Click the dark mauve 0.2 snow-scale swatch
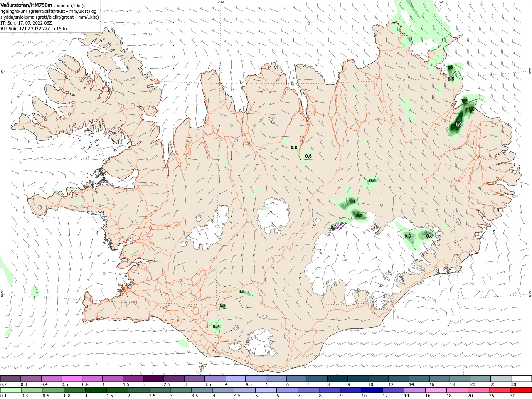The height and width of the screenshot is (399, 532). (10, 379)
